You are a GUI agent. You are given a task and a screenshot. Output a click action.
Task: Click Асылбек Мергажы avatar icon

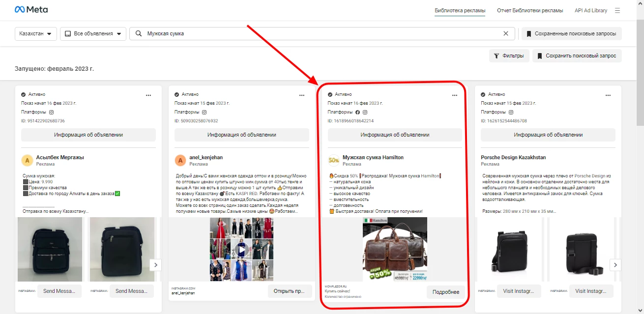click(27, 161)
